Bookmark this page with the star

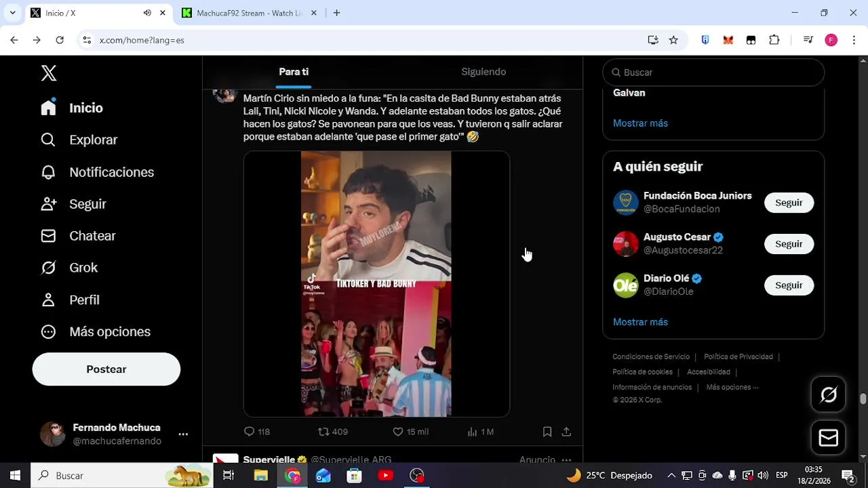pos(673,40)
